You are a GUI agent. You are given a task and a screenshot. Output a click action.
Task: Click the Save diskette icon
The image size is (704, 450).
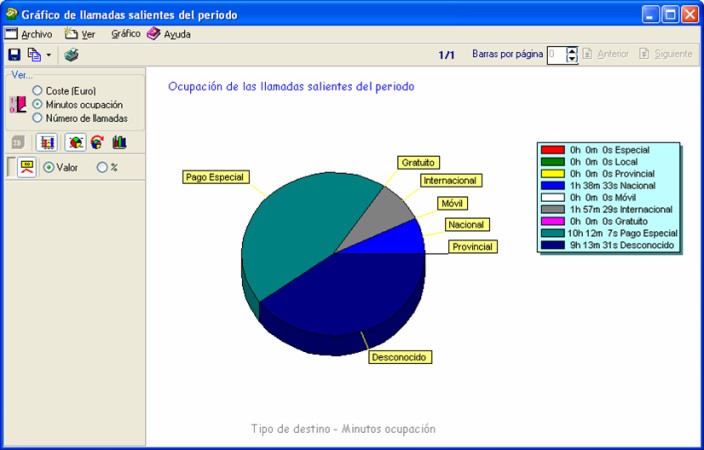[14, 55]
